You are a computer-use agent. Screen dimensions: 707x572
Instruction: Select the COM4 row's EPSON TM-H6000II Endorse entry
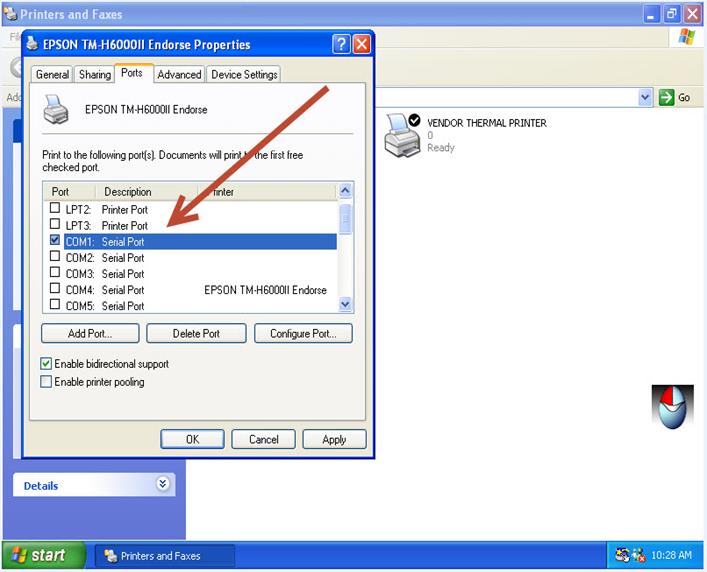[x=265, y=290]
